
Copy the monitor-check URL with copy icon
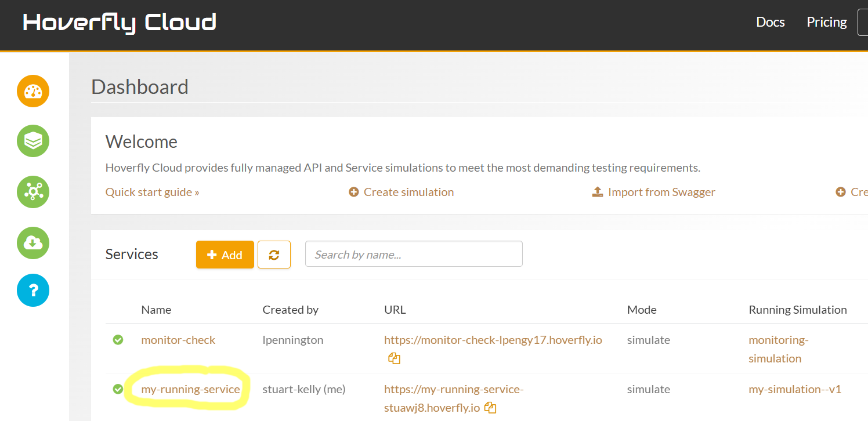(395, 358)
